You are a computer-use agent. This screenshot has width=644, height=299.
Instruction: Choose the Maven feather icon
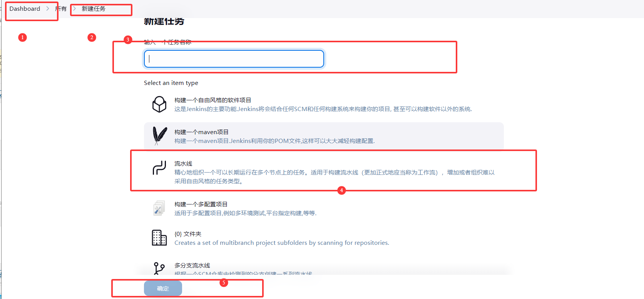click(x=159, y=136)
